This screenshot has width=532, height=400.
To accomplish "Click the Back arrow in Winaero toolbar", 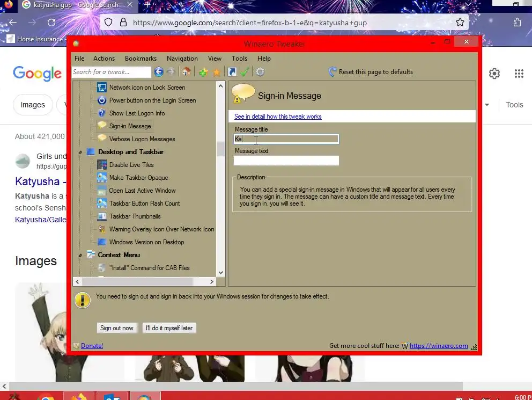I will [x=158, y=72].
